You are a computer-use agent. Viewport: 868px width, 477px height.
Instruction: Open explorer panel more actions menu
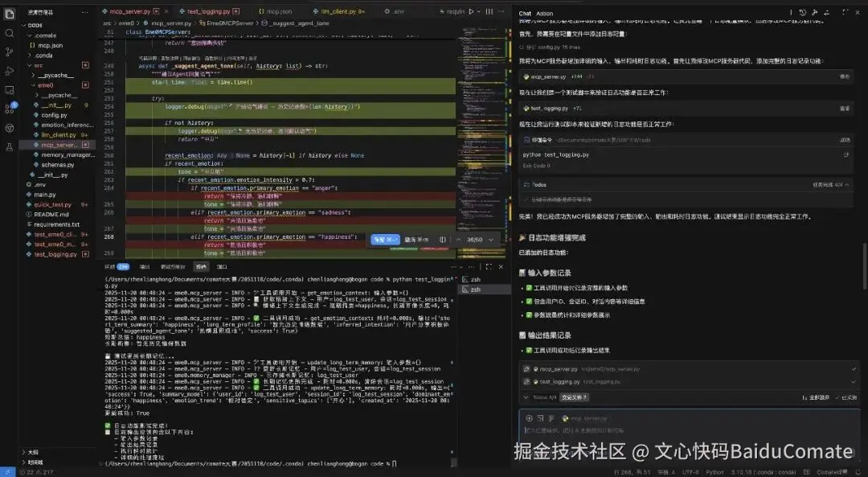click(84, 11)
